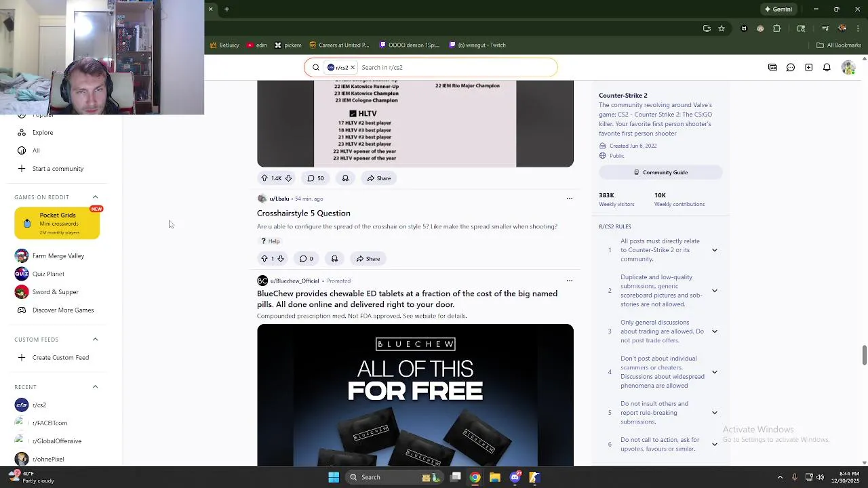Open Discord from taskbar
The height and width of the screenshot is (488, 868).
point(515,477)
